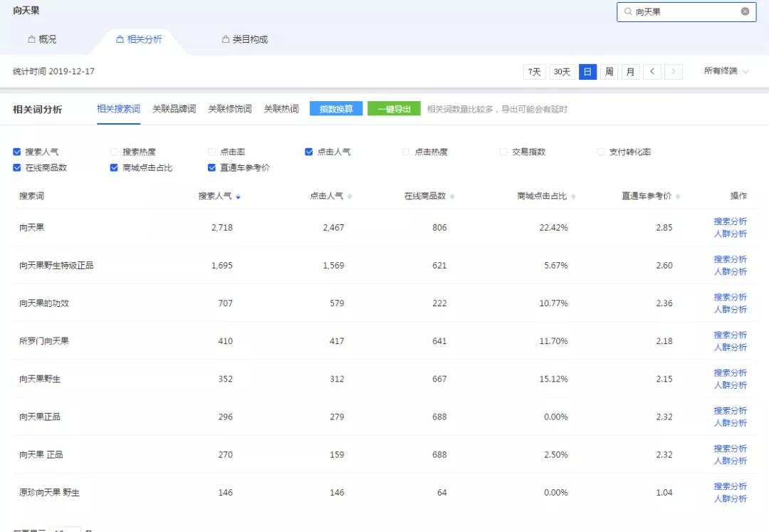Image resolution: width=769 pixels, height=532 pixels.
Task: Enable the 搜索热度 checkbox
Action: tap(113, 151)
